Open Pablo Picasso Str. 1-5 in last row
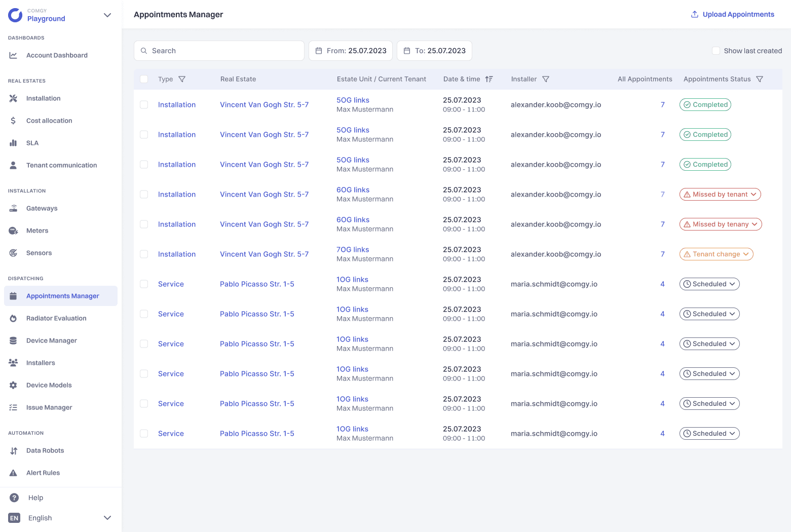Image resolution: width=791 pixels, height=532 pixels. coord(257,433)
